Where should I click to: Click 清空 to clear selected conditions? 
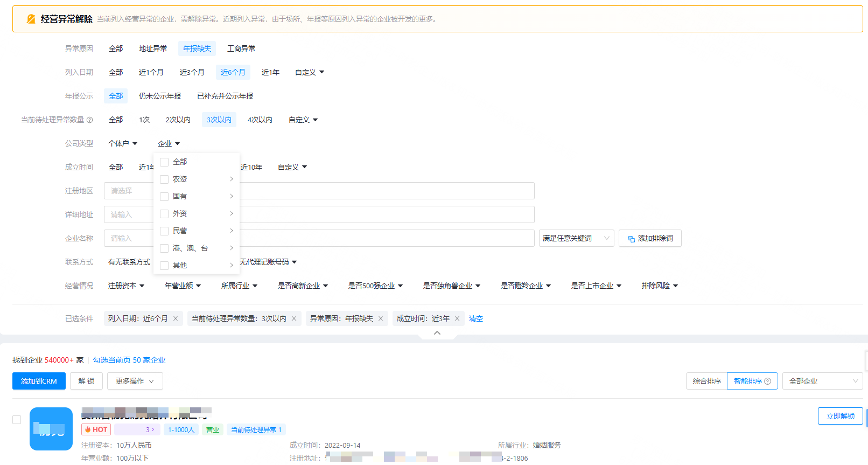tap(476, 318)
